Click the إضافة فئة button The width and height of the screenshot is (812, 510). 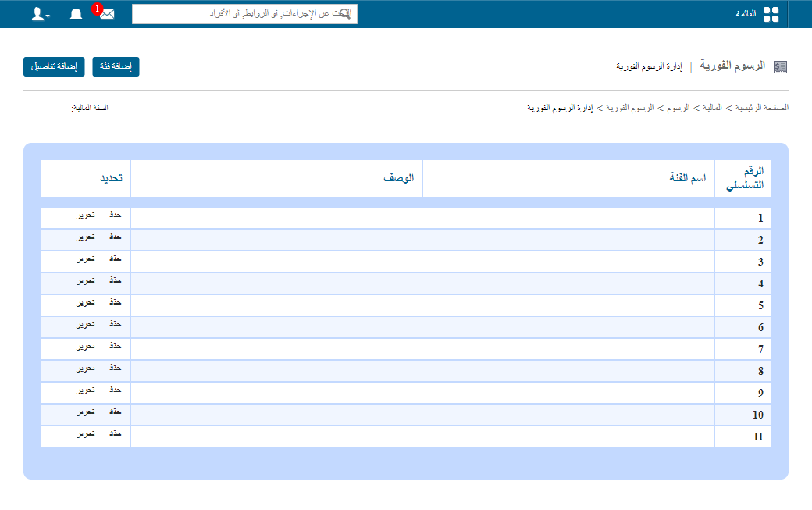pyautogui.click(x=116, y=67)
